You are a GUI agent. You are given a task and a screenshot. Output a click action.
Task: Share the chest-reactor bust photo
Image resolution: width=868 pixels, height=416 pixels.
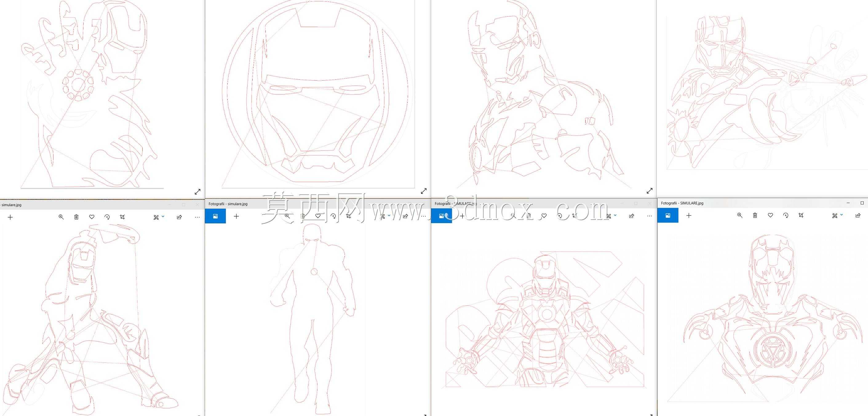click(x=858, y=215)
